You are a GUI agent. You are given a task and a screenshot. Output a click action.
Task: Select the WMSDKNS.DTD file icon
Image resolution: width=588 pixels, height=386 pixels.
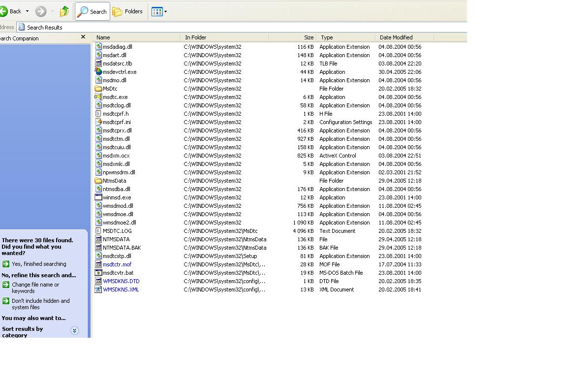click(98, 281)
